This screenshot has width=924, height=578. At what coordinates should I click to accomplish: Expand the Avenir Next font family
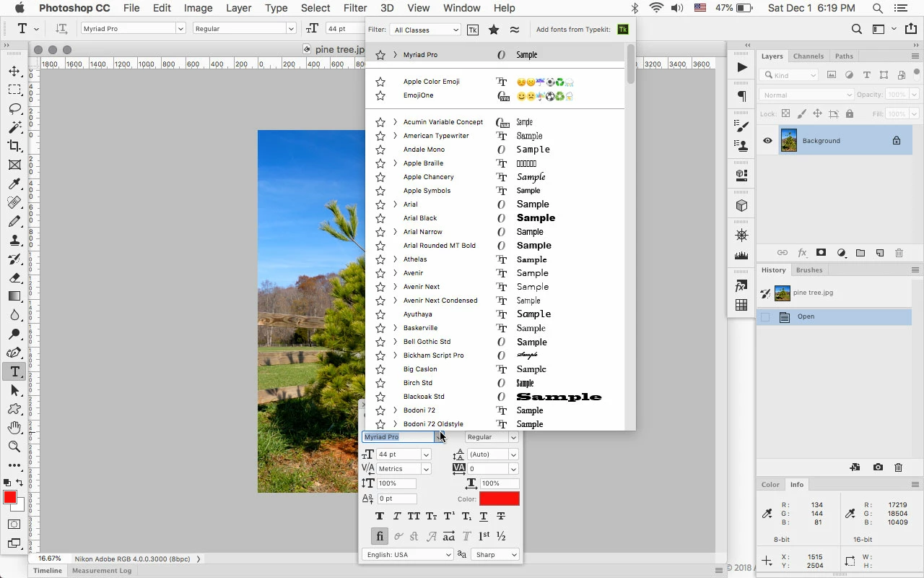(395, 287)
